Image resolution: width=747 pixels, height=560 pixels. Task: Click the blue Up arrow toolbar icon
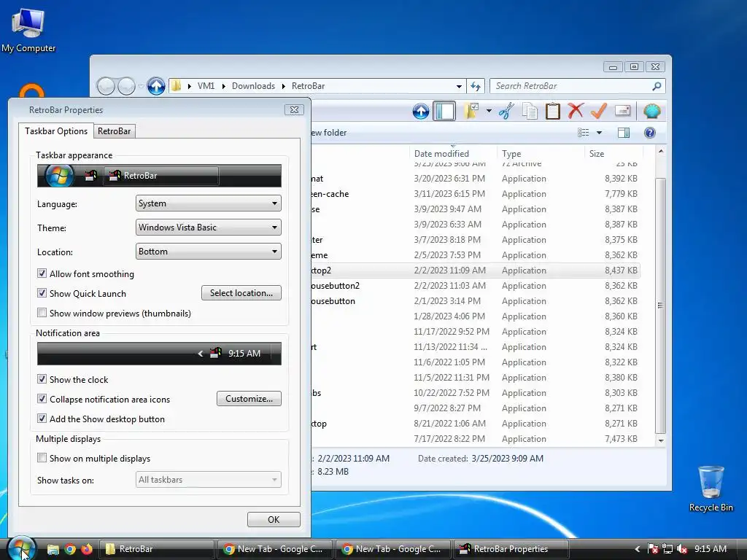tap(421, 112)
